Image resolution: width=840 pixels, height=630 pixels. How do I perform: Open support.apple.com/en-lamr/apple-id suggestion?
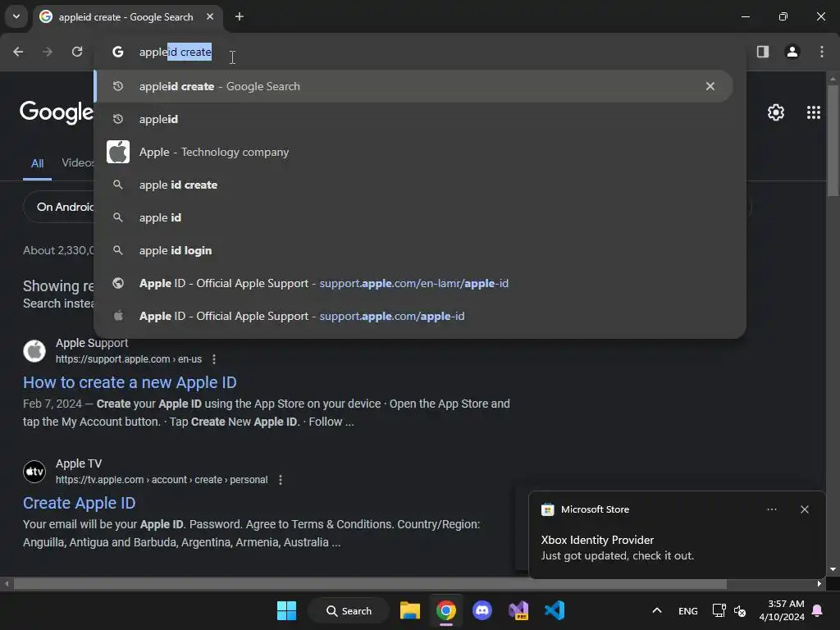[413, 283]
